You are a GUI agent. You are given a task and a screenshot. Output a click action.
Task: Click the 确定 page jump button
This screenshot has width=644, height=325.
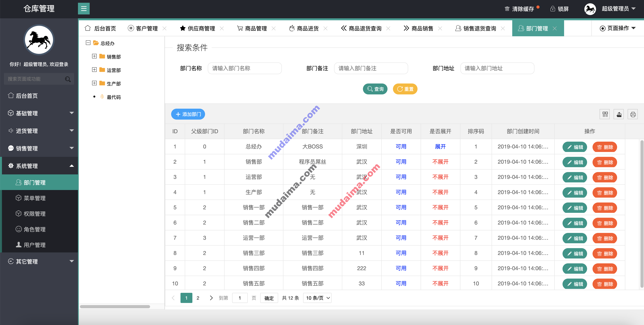pyautogui.click(x=269, y=298)
